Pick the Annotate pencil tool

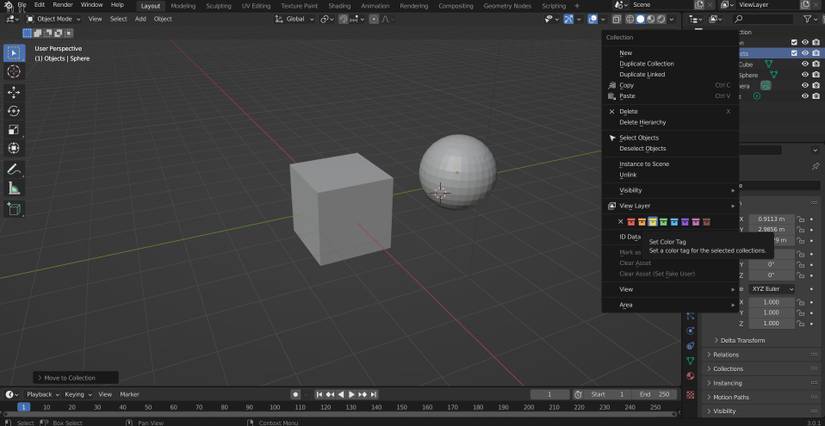(14, 169)
